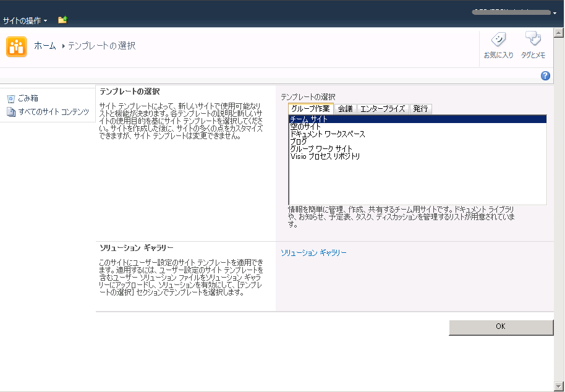565x392 pixels.
Task: Switch to the 会議 tab
Action: click(345, 109)
